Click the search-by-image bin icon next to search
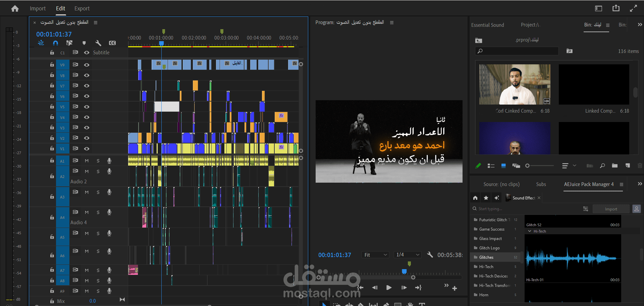The height and width of the screenshot is (306, 644). (570, 51)
